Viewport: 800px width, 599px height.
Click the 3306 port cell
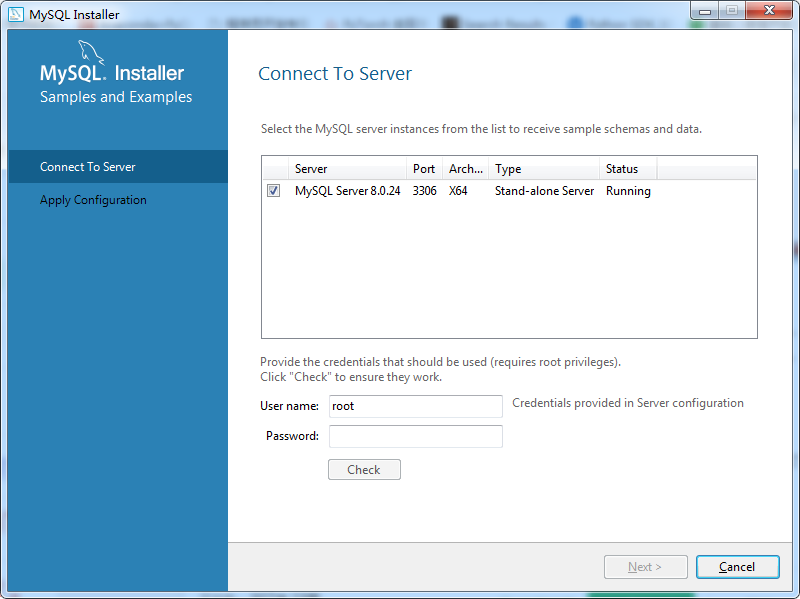pos(424,191)
